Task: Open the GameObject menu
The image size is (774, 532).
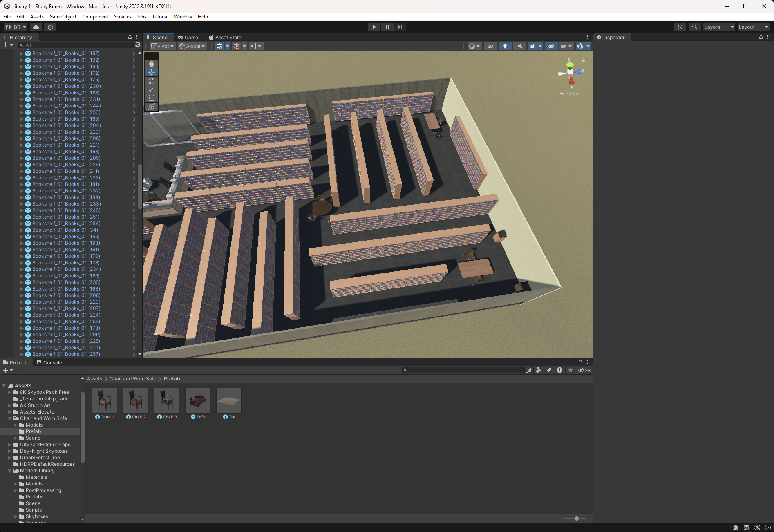Action: click(63, 17)
